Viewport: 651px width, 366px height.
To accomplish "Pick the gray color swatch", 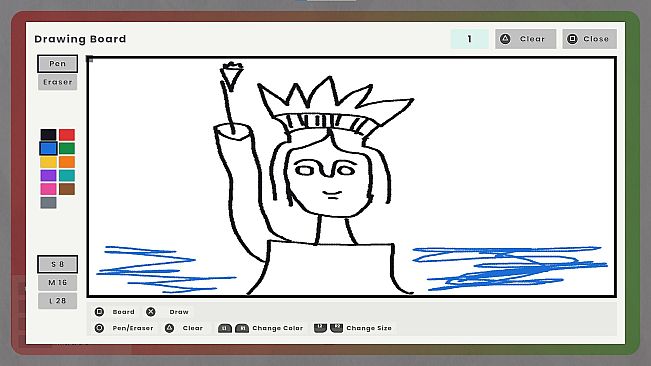I will [48, 203].
